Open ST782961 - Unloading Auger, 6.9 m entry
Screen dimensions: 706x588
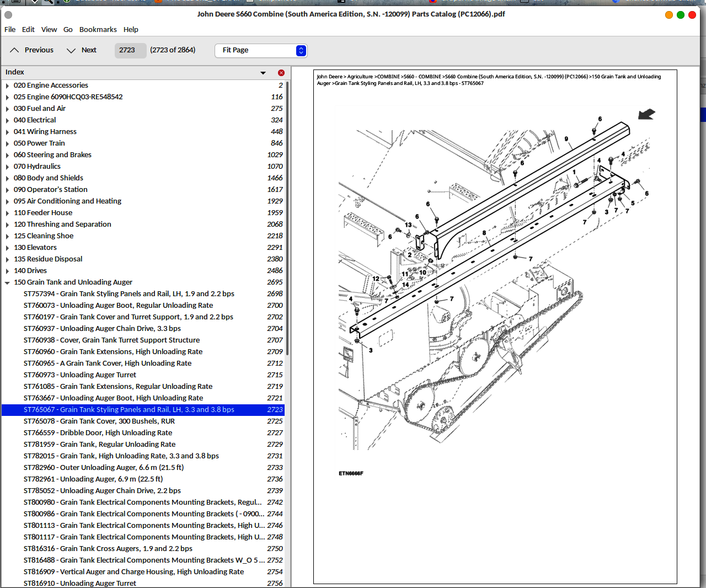pos(93,479)
